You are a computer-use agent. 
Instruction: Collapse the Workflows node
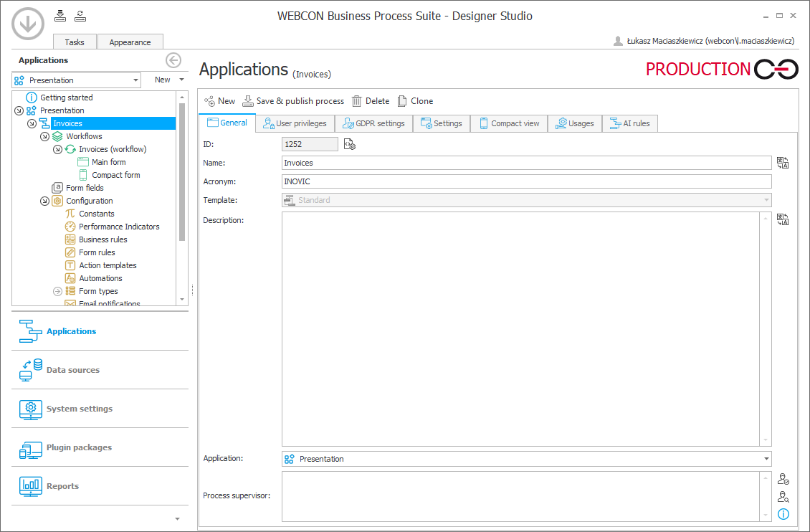point(44,136)
